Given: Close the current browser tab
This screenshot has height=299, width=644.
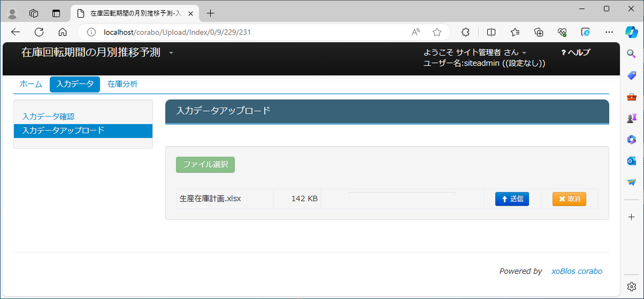Looking at the screenshot, I should (x=192, y=13).
